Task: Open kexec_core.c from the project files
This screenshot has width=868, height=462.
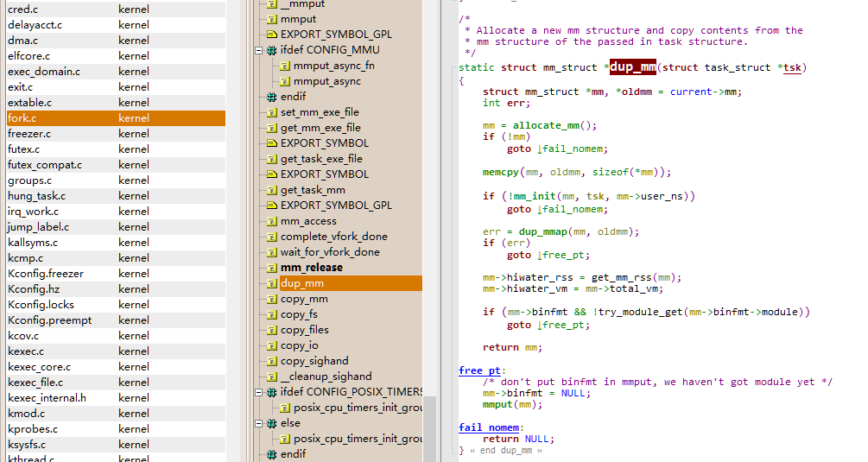Action: coord(116,367)
